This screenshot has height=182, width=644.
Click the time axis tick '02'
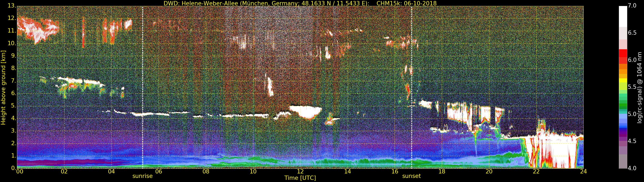64,172
